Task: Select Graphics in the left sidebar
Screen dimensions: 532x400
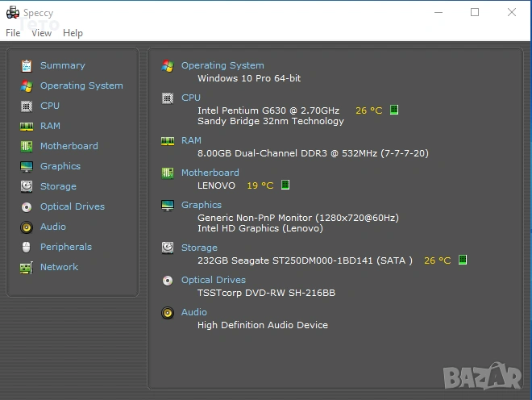Action: [60, 166]
